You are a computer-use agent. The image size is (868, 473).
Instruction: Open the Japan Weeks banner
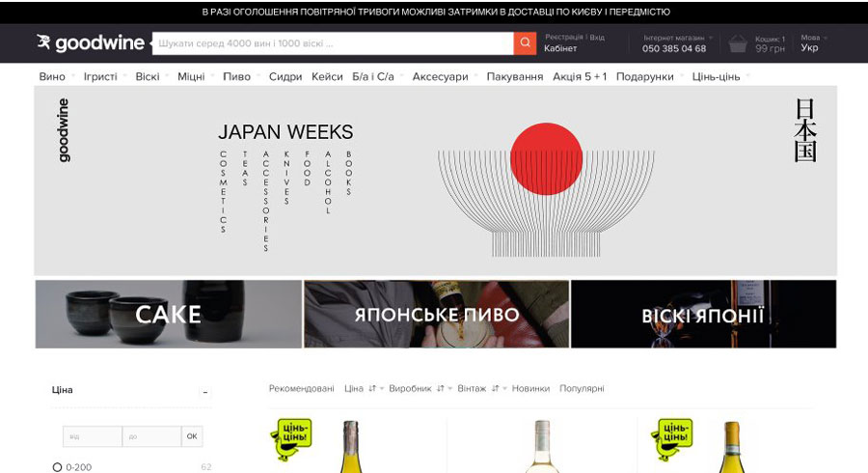click(x=436, y=181)
